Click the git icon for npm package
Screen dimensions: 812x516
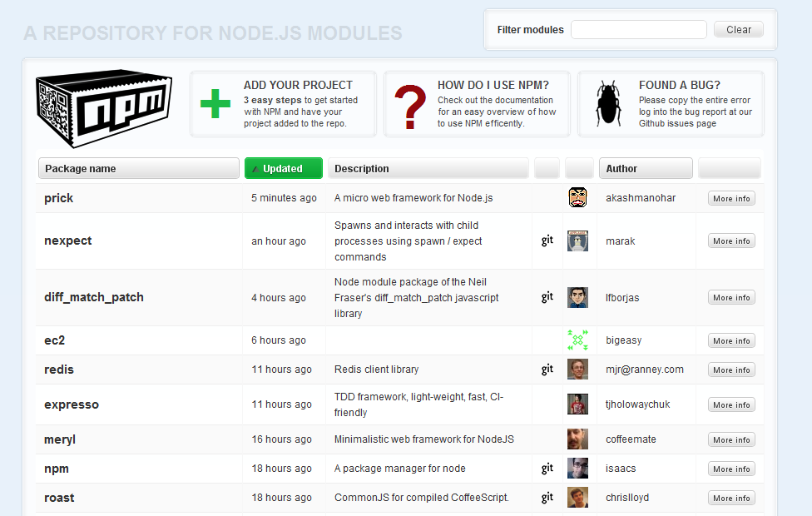pyautogui.click(x=547, y=469)
